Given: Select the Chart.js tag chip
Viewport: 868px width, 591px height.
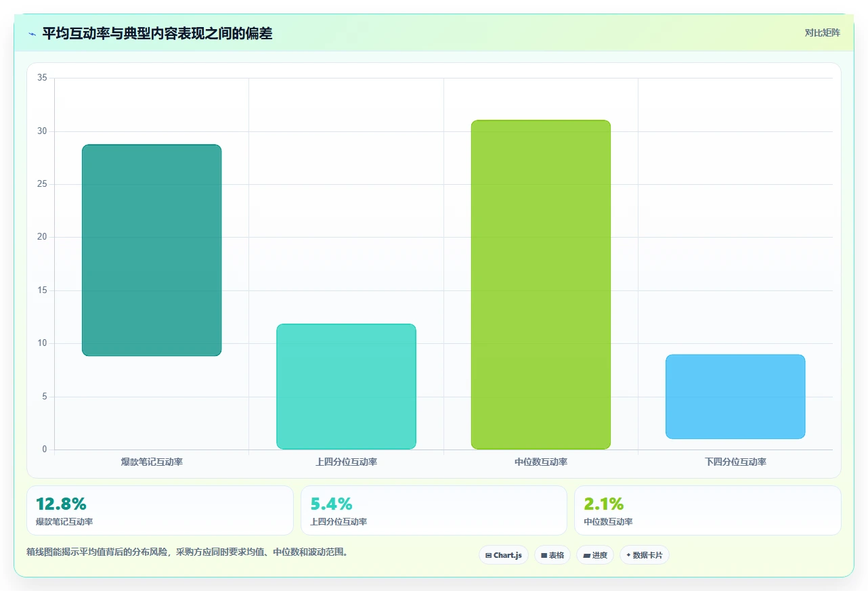Looking at the screenshot, I should point(504,555).
